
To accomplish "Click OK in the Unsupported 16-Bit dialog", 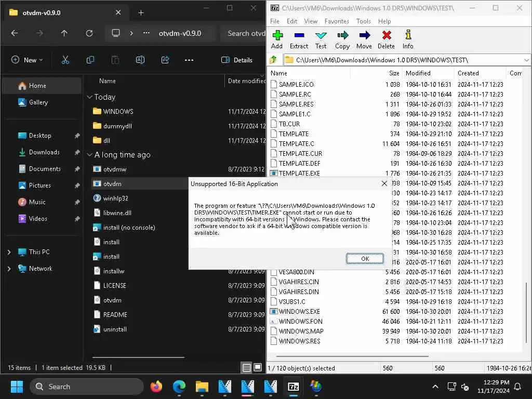I will pos(365,259).
